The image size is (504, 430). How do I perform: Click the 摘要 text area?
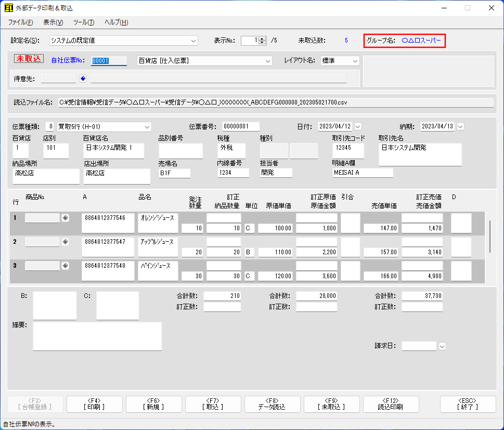97,336
